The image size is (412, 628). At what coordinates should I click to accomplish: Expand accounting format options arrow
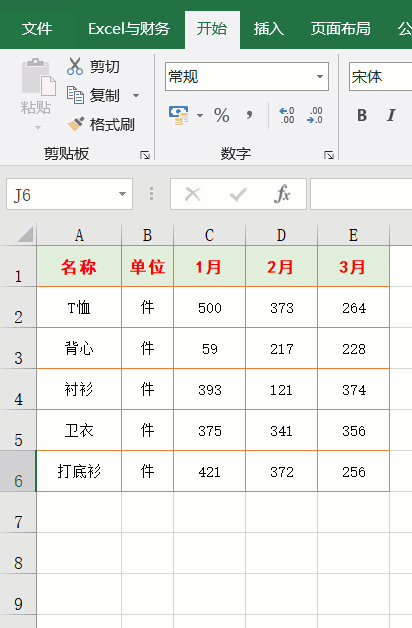click(200, 116)
